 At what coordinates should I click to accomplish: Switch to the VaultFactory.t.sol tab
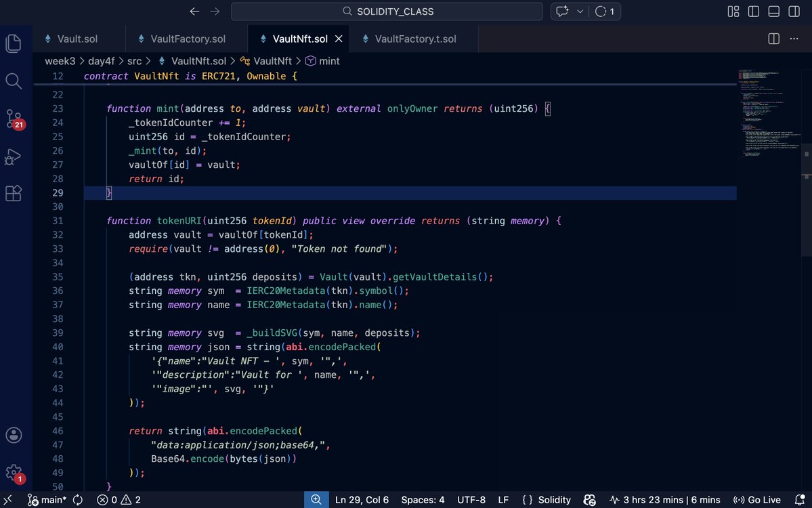tap(415, 39)
